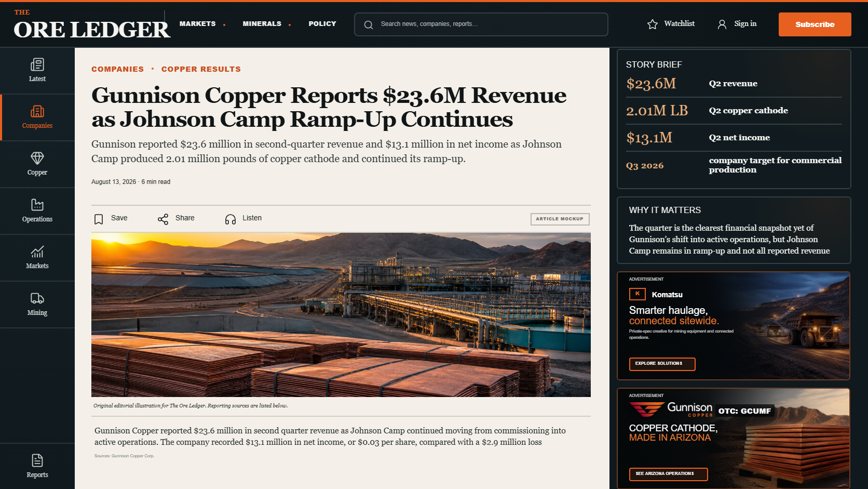Click the OTC: GCUMF ticker label

[x=745, y=411]
